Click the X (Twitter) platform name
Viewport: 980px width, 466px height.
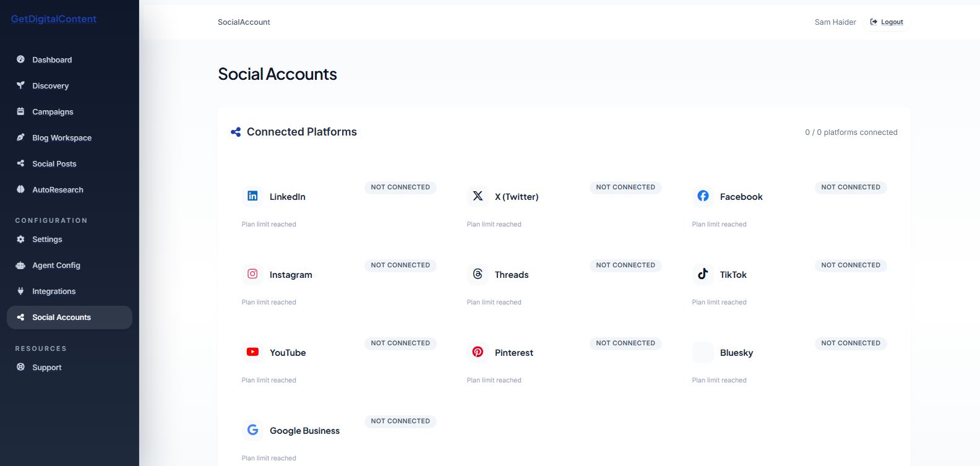click(517, 197)
